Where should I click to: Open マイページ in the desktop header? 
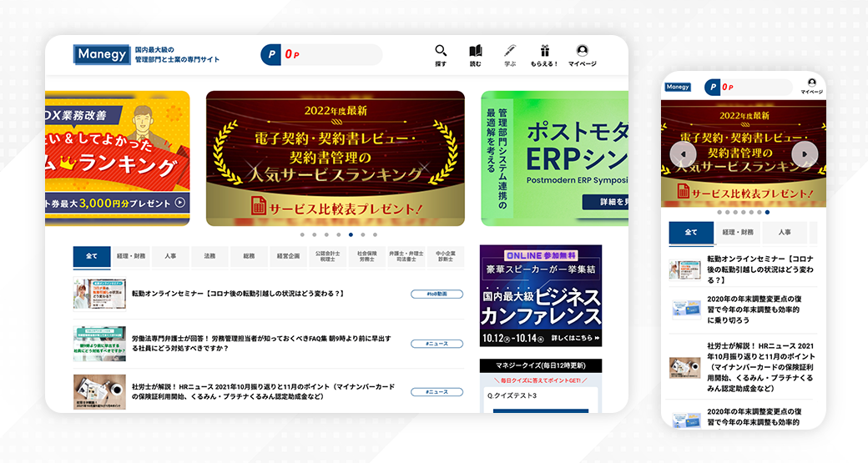583,56
